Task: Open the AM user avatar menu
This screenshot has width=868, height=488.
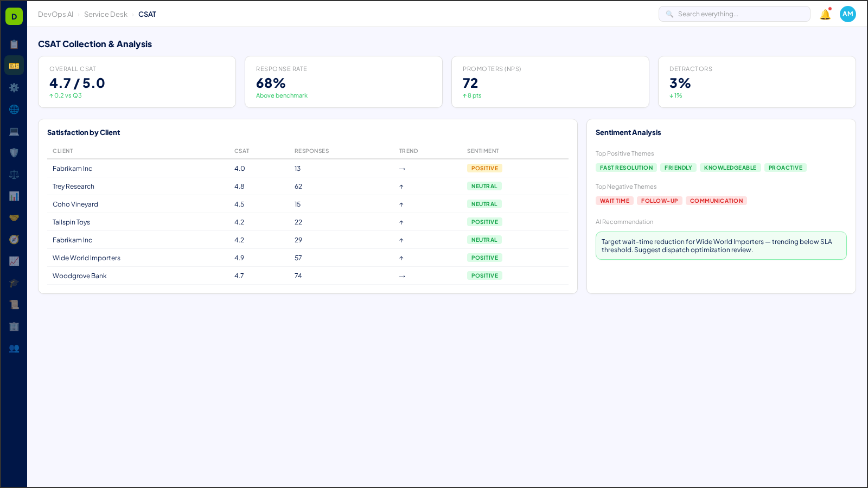Action: click(x=847, y=14)
